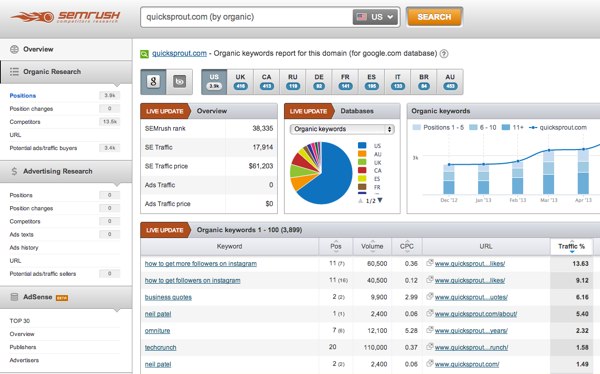Click the database icon beside AdSense
Screen dimensions: 600x374
[x=14, y=297]
